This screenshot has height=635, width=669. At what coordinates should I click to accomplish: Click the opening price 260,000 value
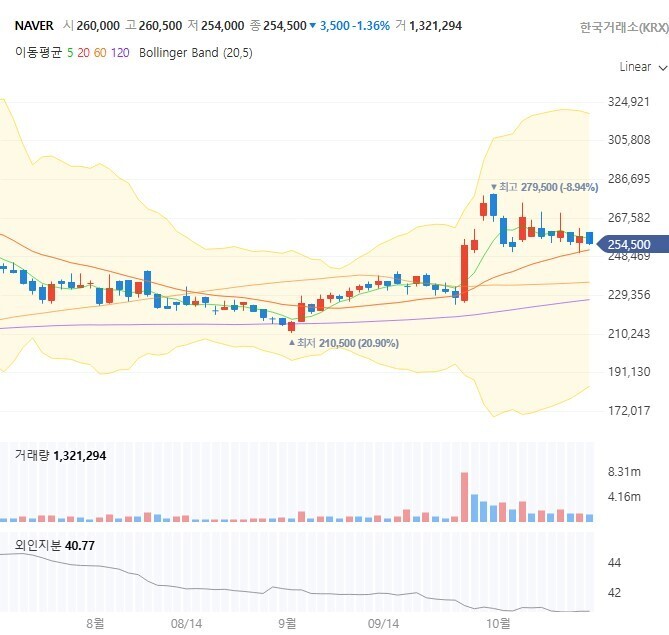[98, 26]
